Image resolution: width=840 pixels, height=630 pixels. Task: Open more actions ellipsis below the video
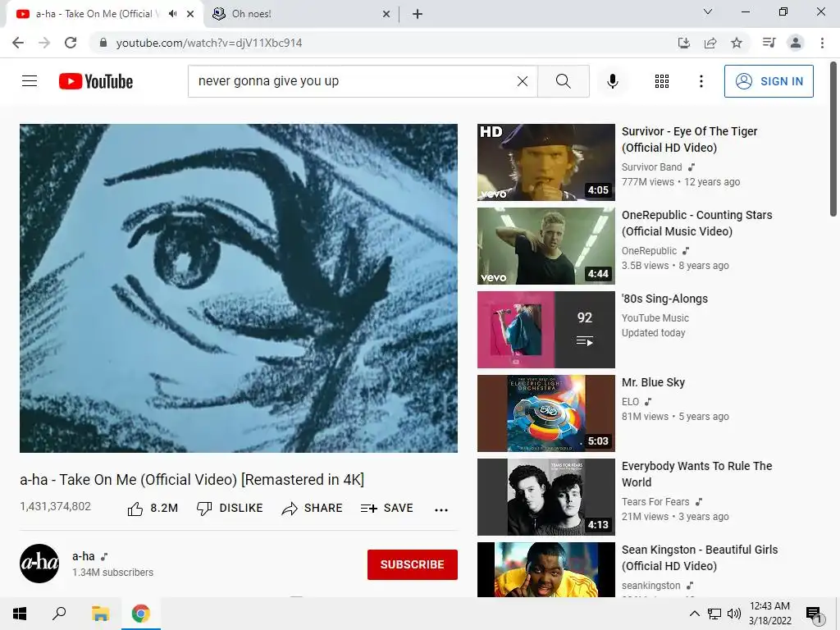click(441, 509)
